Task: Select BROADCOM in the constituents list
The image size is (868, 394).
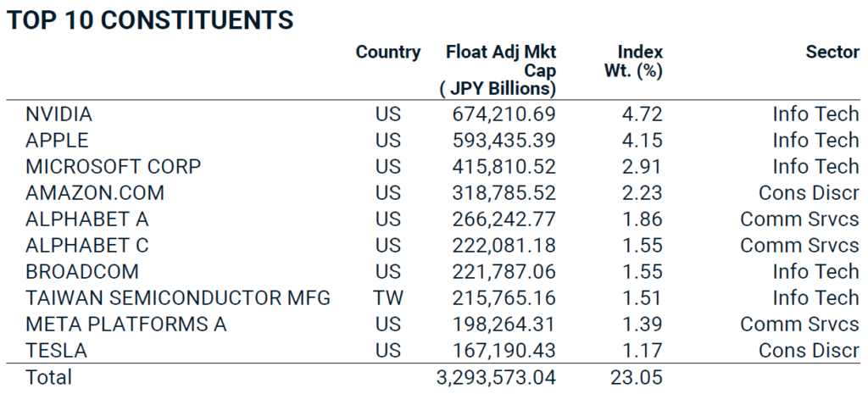Action: [x=82, y=272]
